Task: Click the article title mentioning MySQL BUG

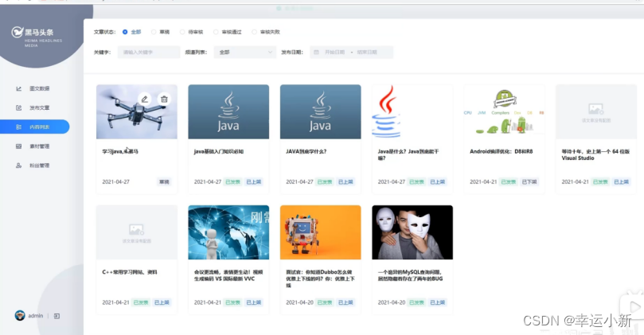Action: coord(410,275)
